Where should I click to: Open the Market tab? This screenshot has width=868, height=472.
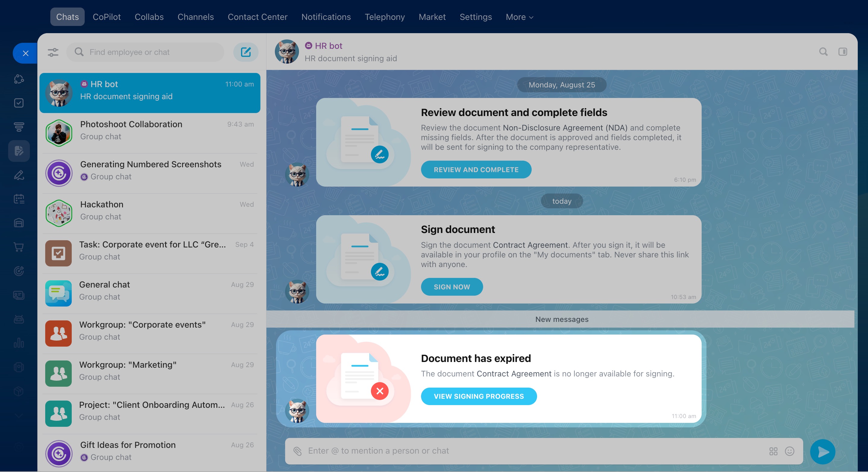click(432, 17)
